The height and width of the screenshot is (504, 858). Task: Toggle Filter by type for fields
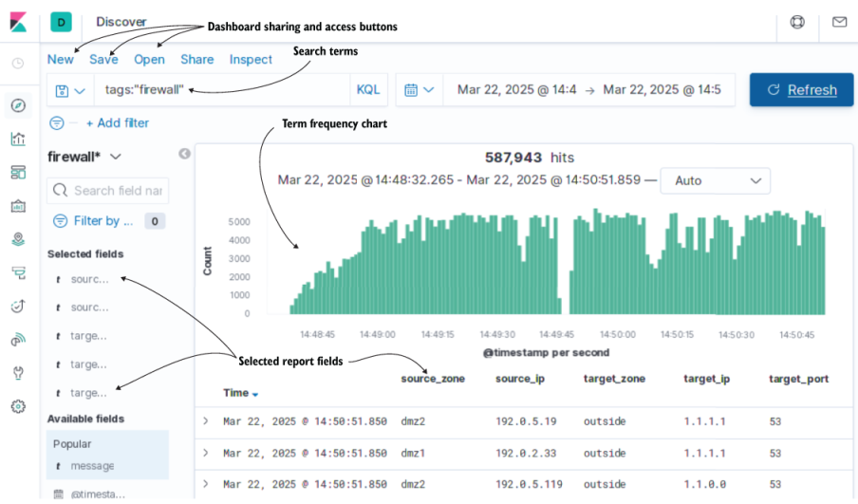click(x=92, y=221)
